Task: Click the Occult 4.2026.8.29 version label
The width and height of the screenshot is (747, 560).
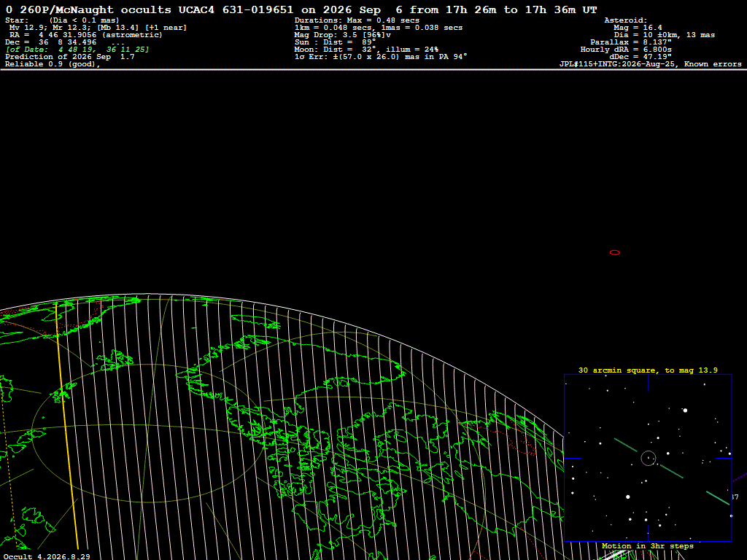Action: click(x=47, y=556)
